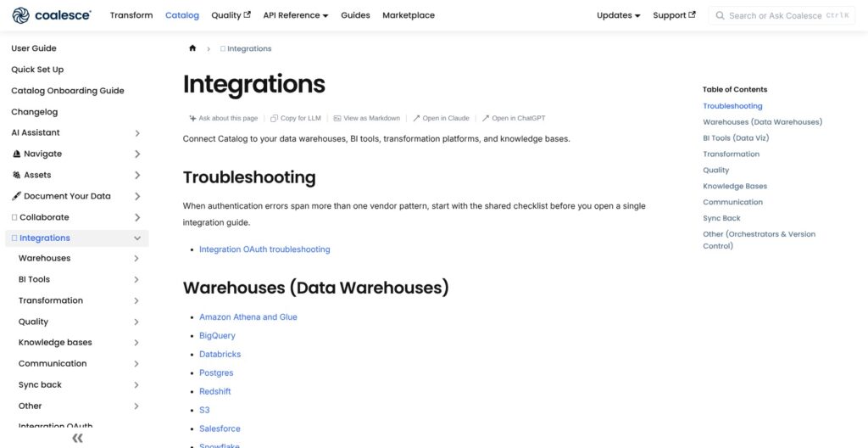
Task: Open the Marketplace nav tab
Action: 409,15
